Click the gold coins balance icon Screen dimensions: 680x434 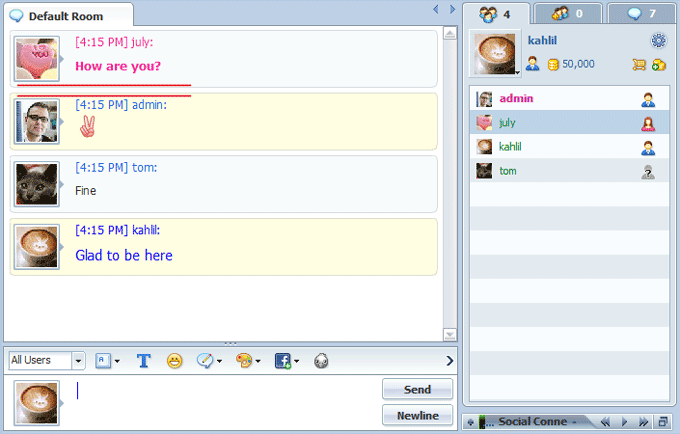point(553,64)
